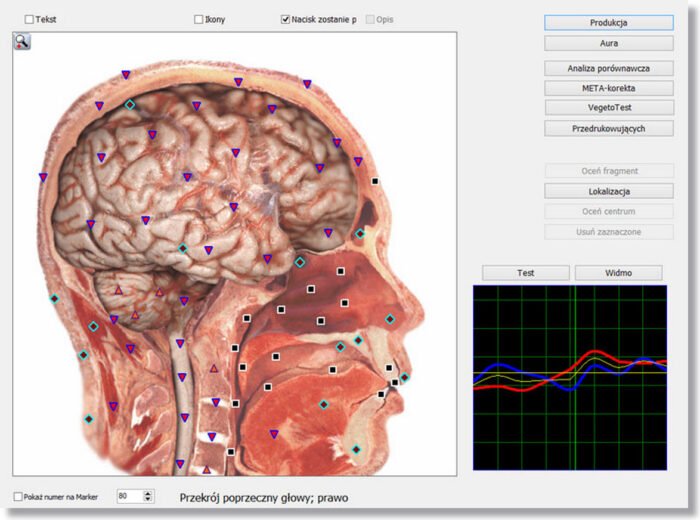Launch Analiza porównawcza
The height and width of the screenshot is (520, 700).
pyautogui.click(x=608, y=68)
